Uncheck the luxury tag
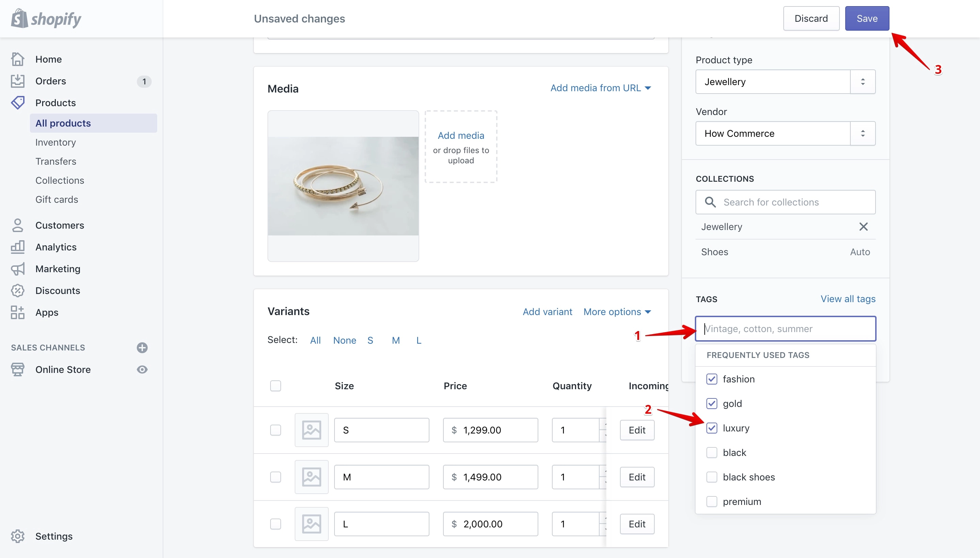The height and width of the screenshot is (558, 980). [x=712, y=428]
